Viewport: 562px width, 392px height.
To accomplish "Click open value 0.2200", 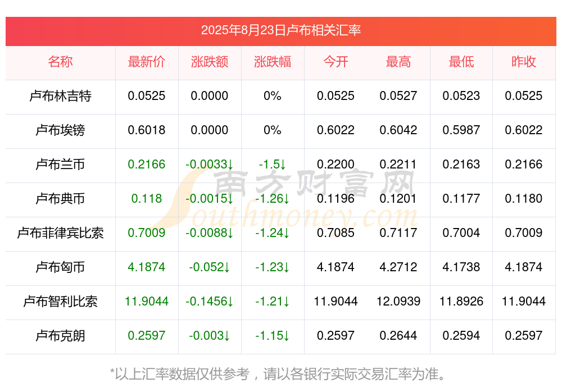I will 336,164.
